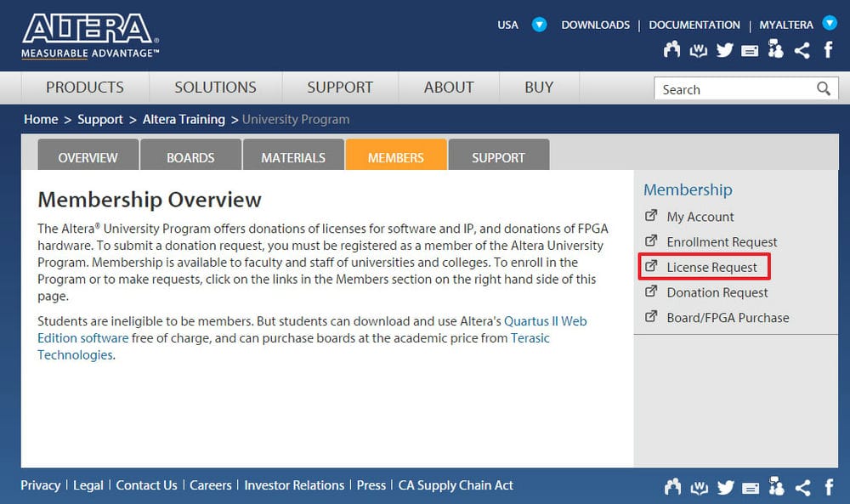Click the Altera logo
Viewport: 850px width, 504px height.
pos(89,36)
